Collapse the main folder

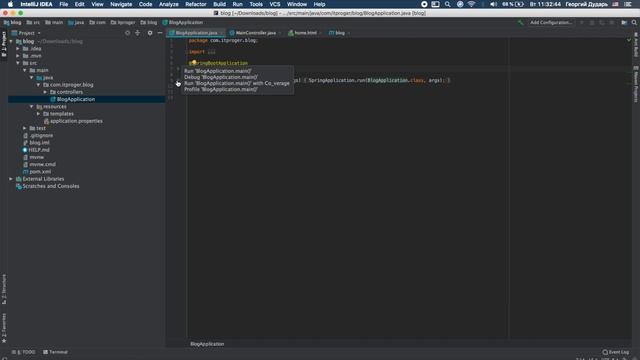(25, 70)
